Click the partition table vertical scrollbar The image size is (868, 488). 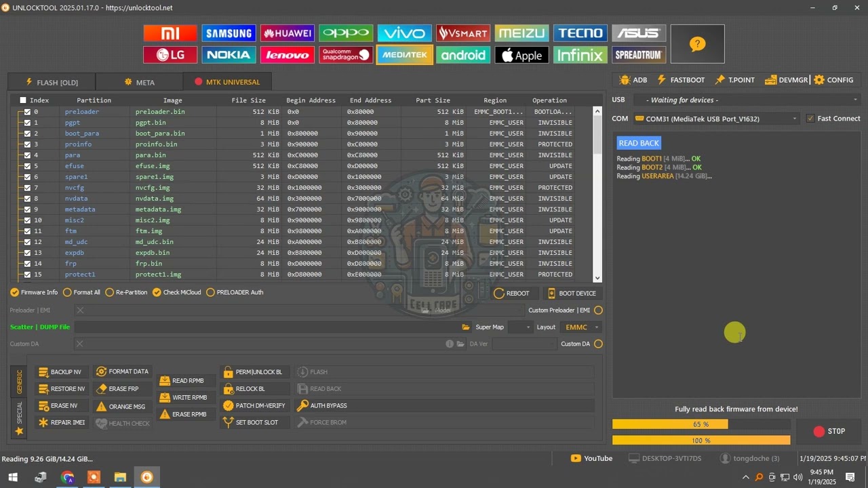[597, 194]
